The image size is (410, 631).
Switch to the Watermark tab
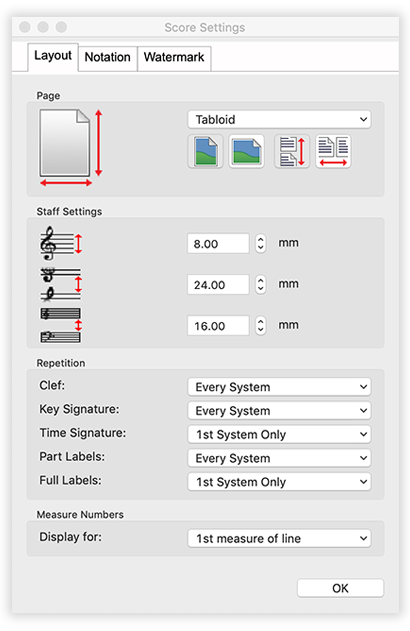point(174,58)
